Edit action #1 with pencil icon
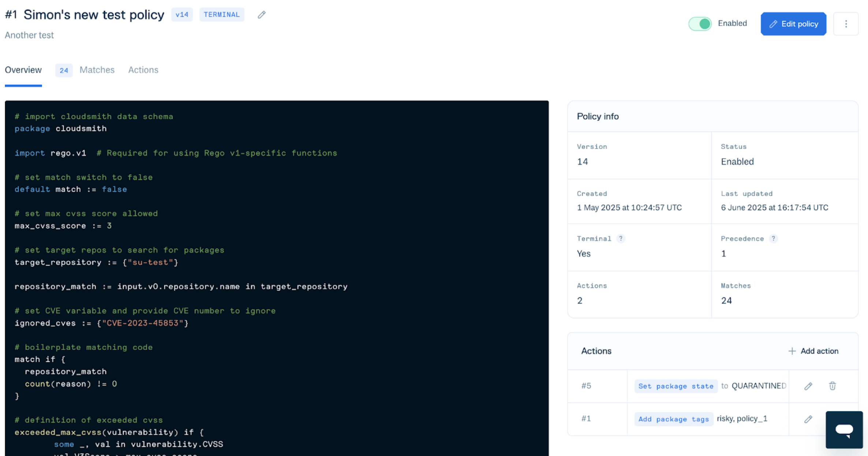The image size is (868, 456). pyautogui.click(x=808, y=419)
